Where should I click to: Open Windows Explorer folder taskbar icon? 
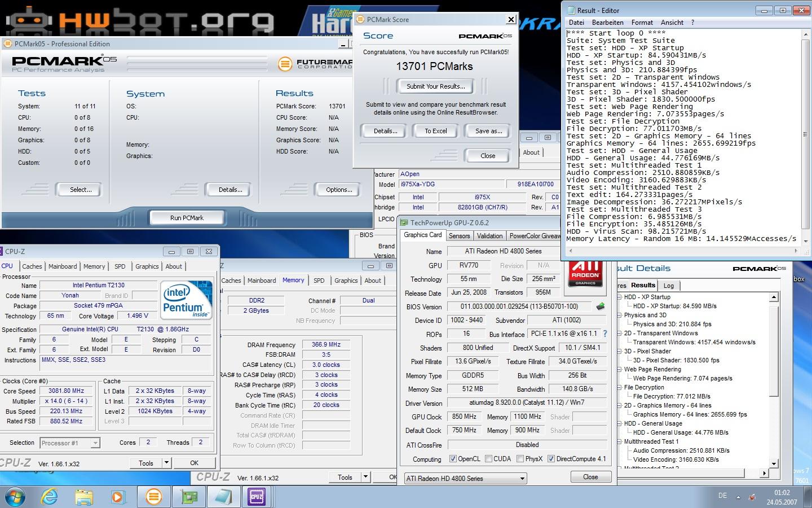point(84,497)
